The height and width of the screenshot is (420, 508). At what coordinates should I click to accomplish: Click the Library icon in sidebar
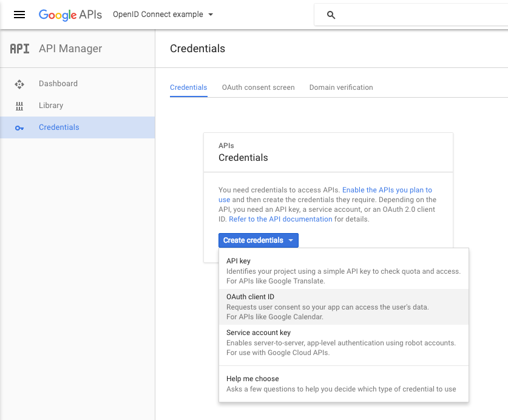[x=19, y=106]
